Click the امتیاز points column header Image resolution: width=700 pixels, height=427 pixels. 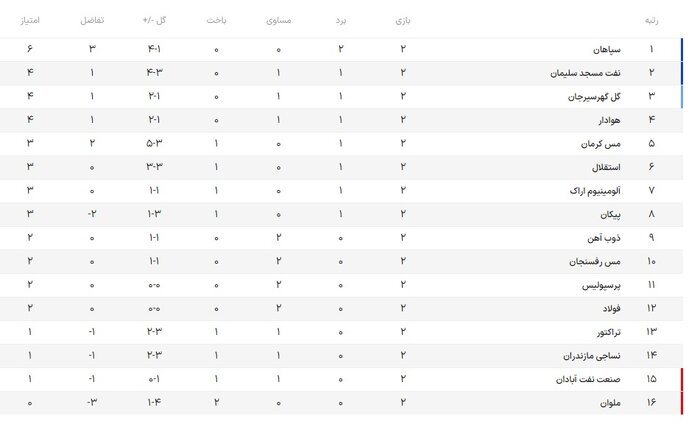coord(31,20)
